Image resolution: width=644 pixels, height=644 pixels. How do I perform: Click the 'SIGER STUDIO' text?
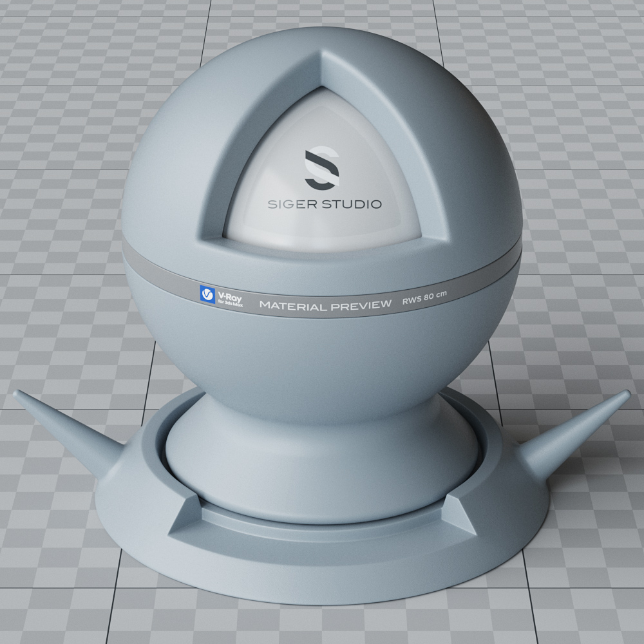point(325,204)
